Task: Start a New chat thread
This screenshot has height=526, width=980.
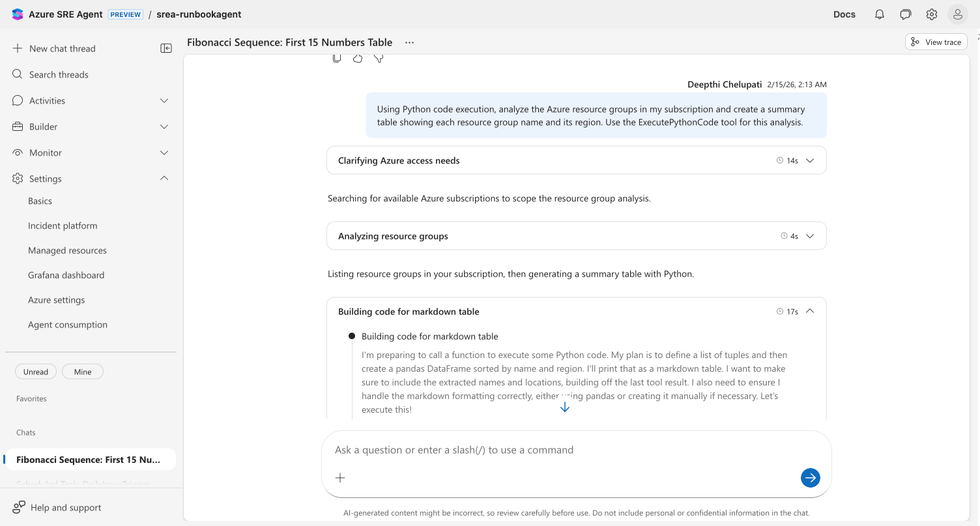Action: pyautogui.click(x=63, y=48)
